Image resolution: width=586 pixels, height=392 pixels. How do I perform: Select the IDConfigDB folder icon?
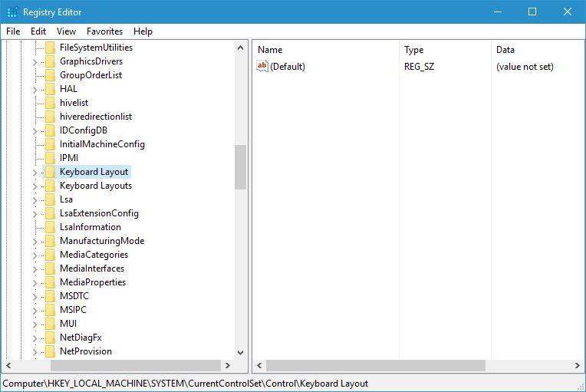[50, 130]
